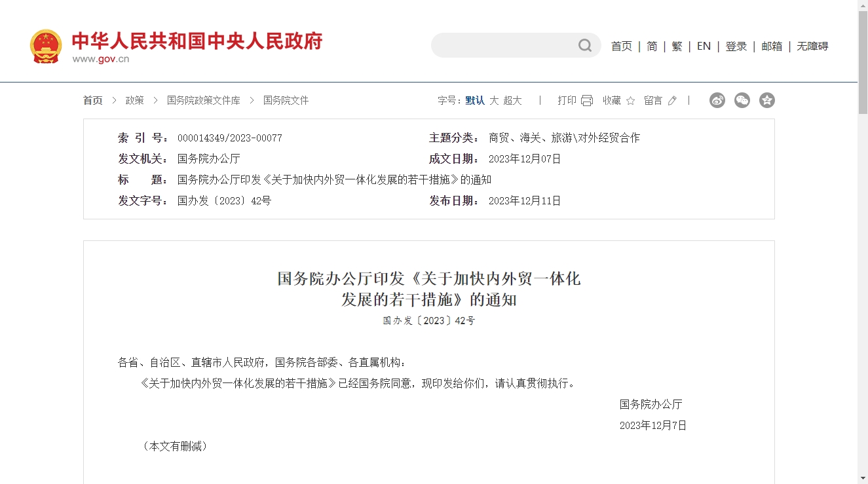The image size is (868, 484).
Task: Open the EN English version
Action: (704, 46)
